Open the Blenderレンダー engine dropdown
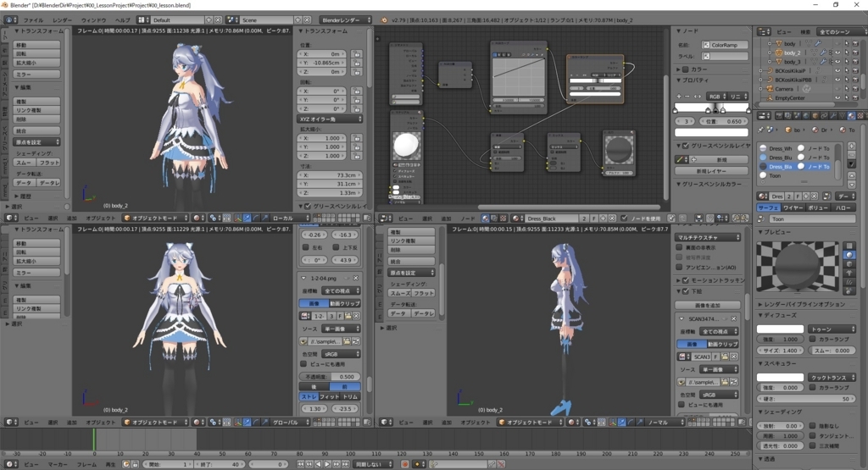 click(x=346, y=20)
